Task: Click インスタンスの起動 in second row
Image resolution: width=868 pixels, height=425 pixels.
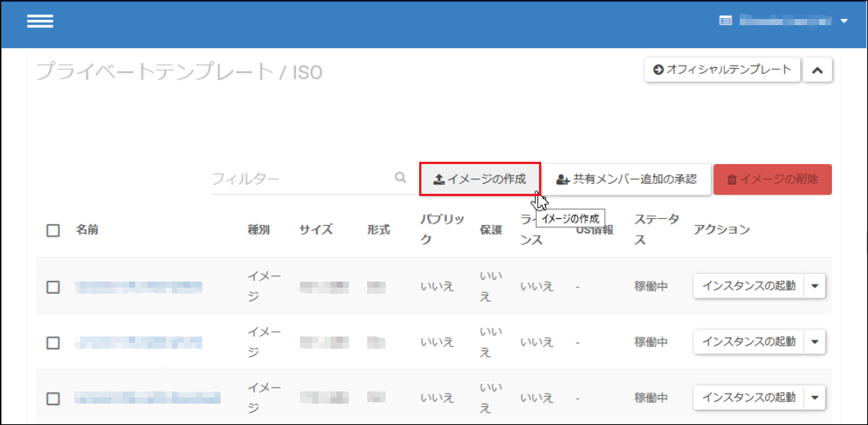Action: point(748,342)
